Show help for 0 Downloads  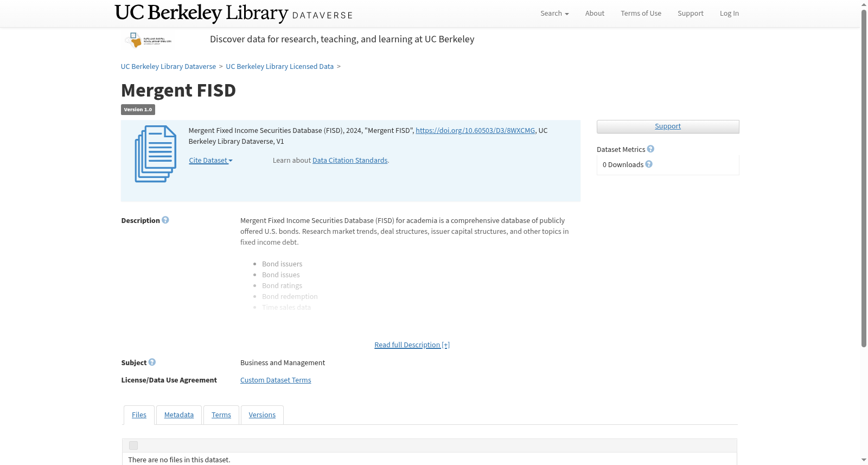tap(649, 164)
